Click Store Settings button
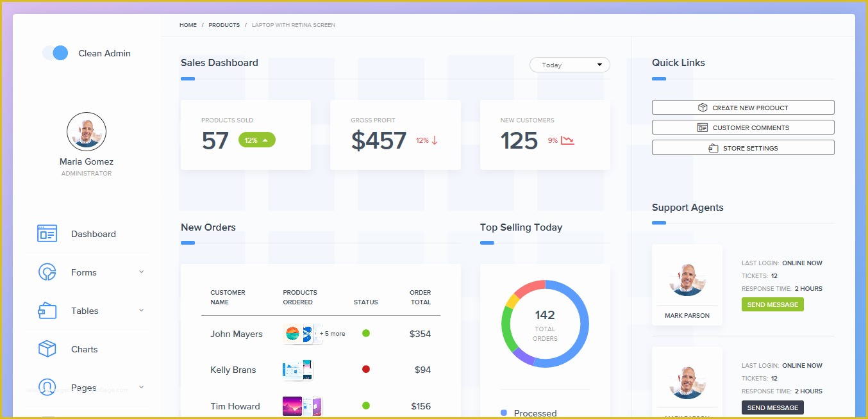Image resolution: width=868 pixels, height=419 pixels. point(743,147)
